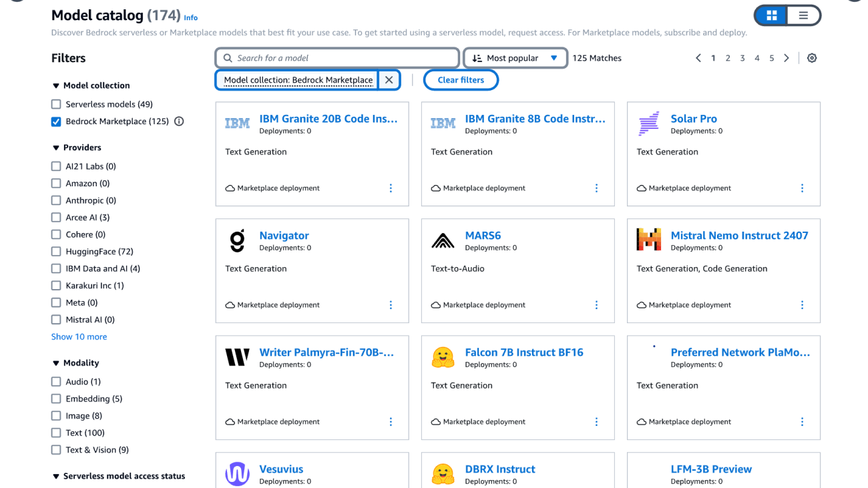Open LFM-3B Preview model link

(x=711, y=469)
